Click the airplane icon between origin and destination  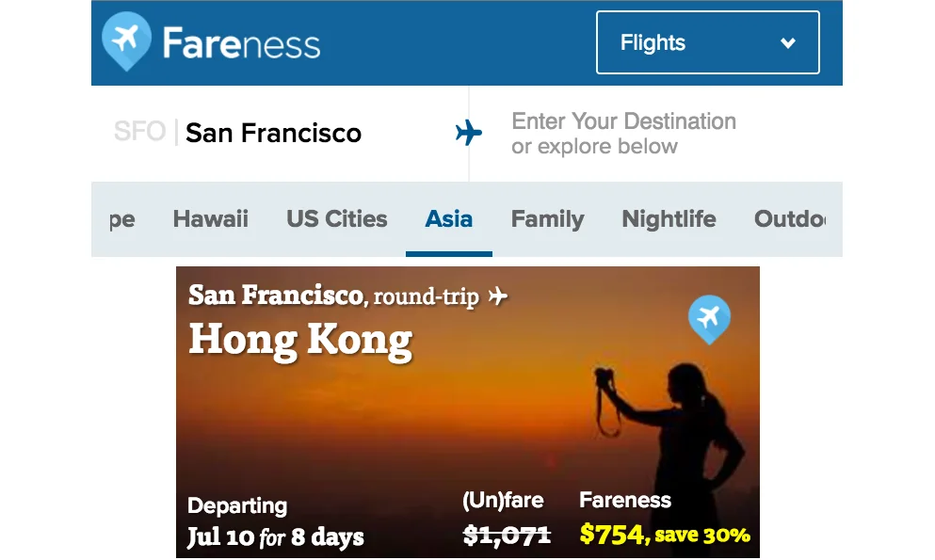coord(469,133)
